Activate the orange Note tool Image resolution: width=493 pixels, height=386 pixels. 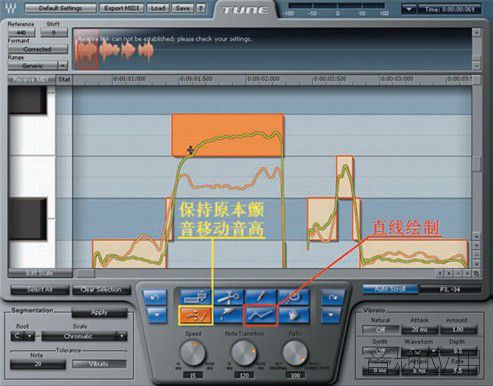(x=196, y=315)
